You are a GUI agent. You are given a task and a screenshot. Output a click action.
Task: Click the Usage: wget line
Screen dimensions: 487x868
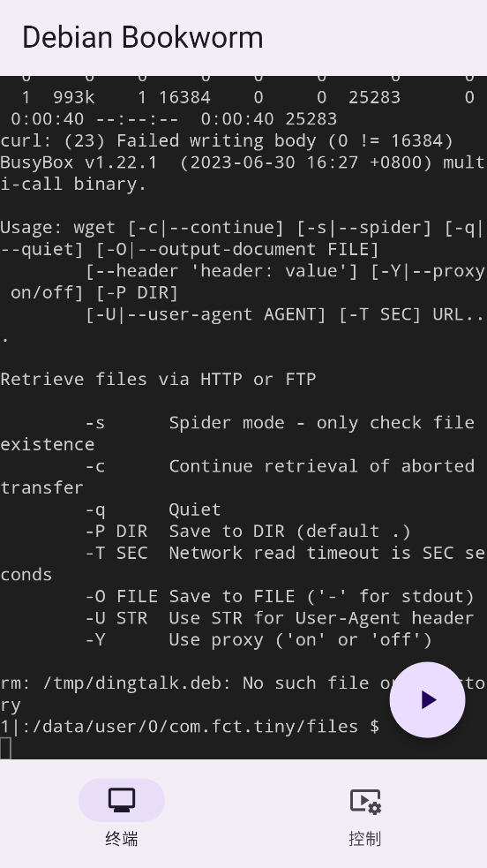(x=243, y=238)
